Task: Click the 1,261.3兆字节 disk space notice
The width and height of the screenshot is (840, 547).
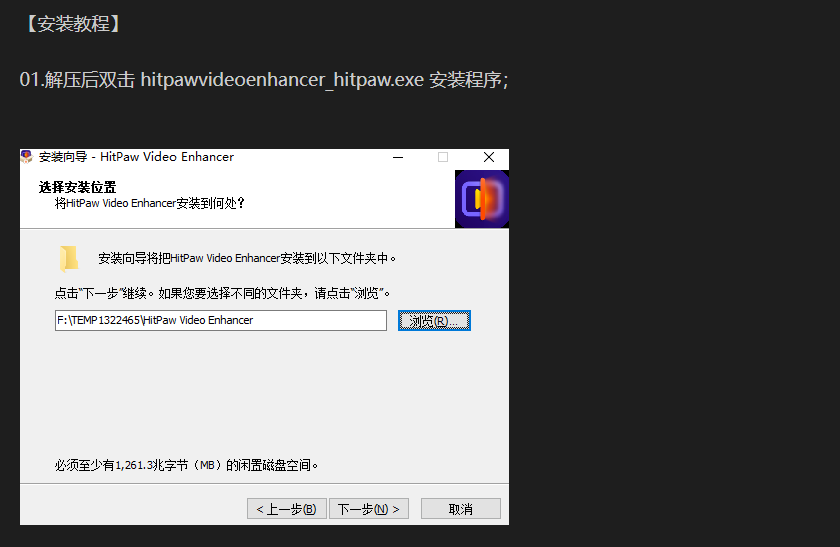Action: pos(186,465)
